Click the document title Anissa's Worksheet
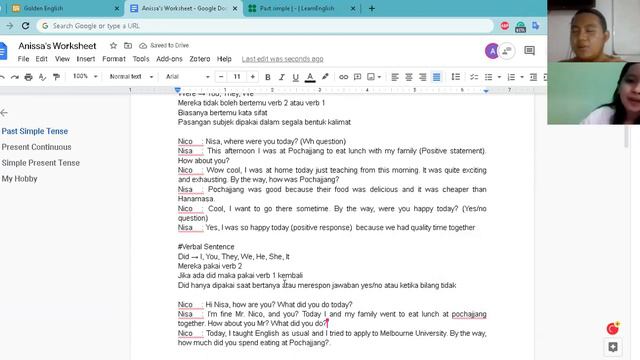Screen dimensions: 640x360 [57, 46]
